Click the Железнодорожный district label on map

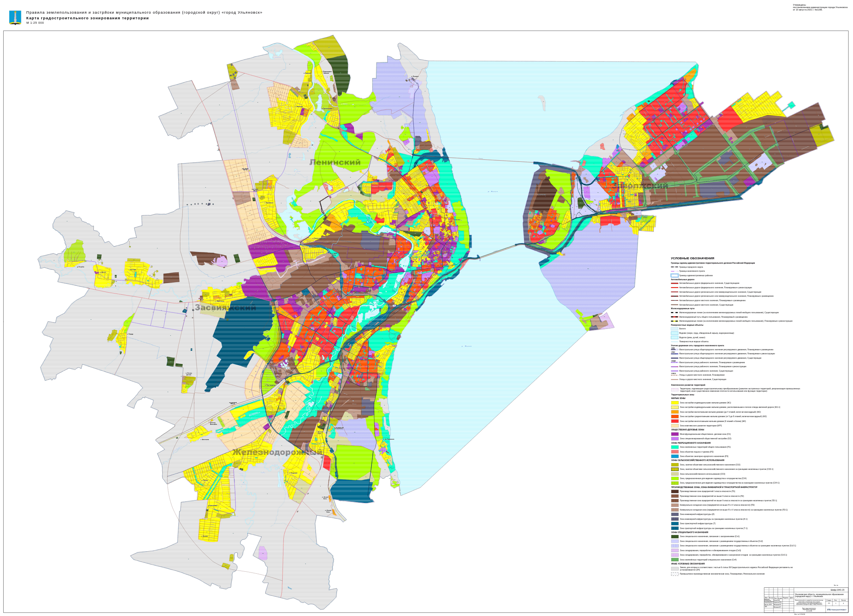point(277,452)
